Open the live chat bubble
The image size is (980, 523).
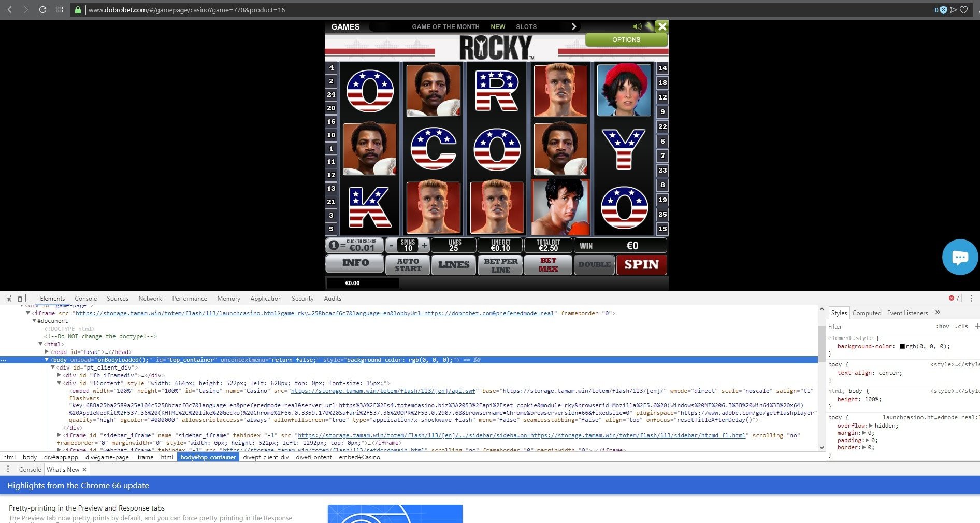[960, 257]
